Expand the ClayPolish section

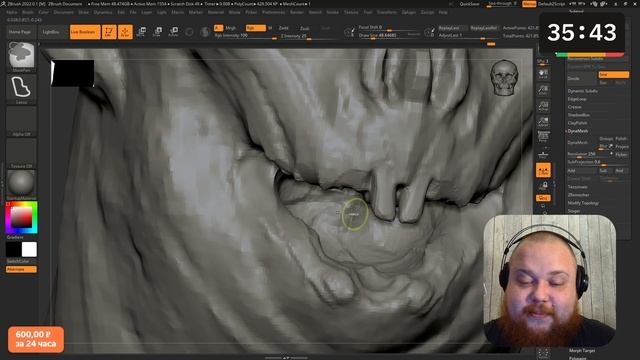tap(577, 123)
